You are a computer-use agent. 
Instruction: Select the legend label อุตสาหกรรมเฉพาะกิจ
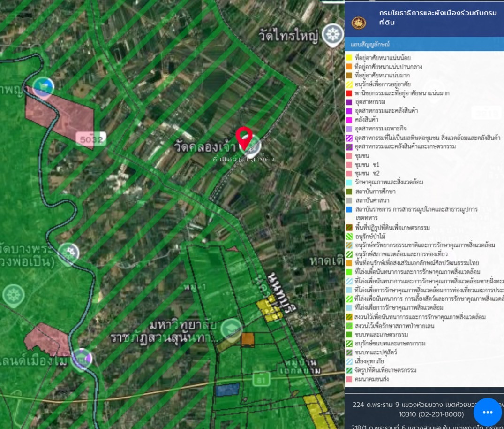tap(381, 129)
